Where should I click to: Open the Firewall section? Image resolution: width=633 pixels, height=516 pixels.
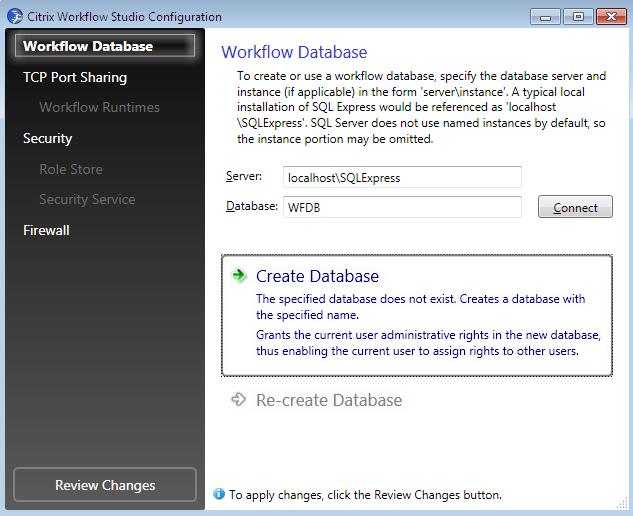(46, 231)
